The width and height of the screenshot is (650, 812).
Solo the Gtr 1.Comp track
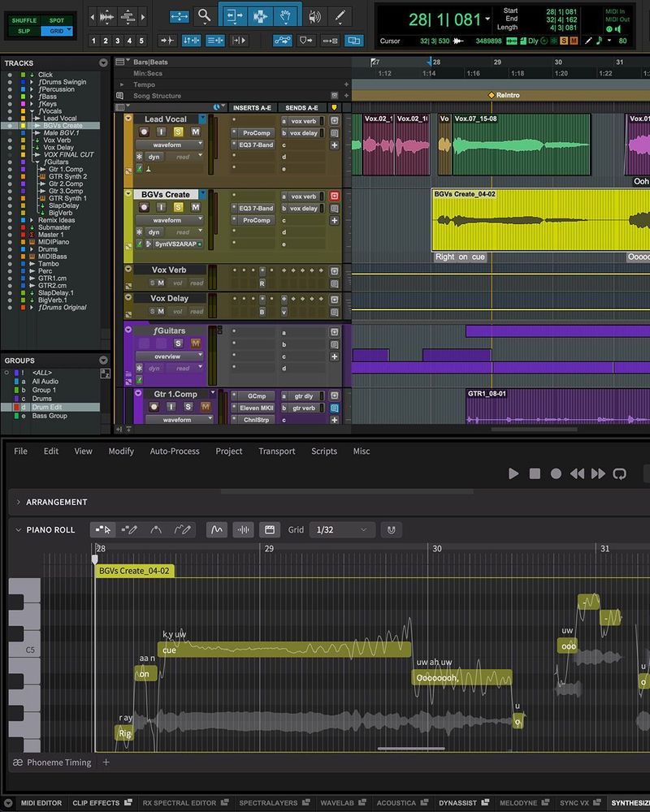coord(188,407)
